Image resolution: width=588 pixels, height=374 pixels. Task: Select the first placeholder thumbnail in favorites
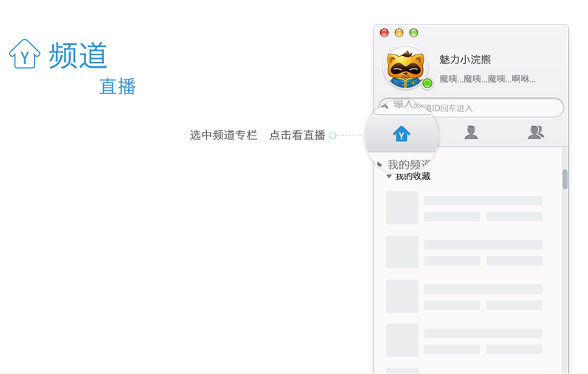tap(402, 208)
